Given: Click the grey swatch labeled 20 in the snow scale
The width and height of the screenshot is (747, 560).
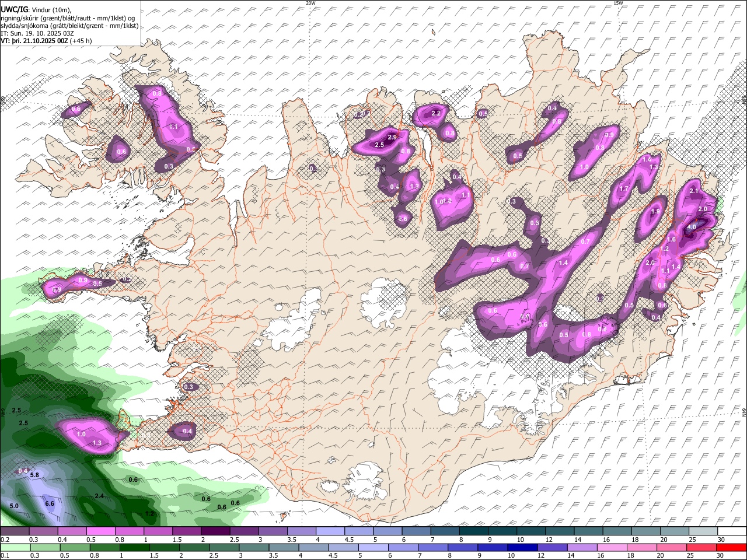Looking at the screenshot, I should point(675,531).
